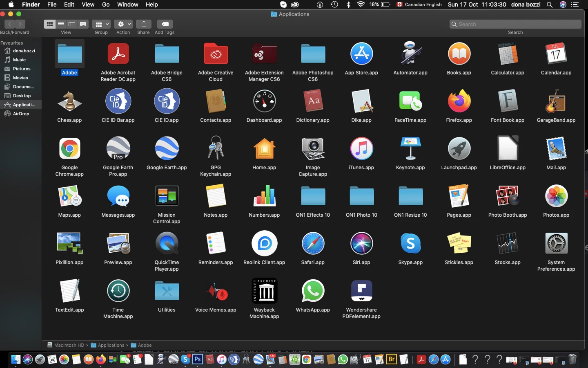This screenshot has height=368, width=588.
Task: Select the Skype app icon
Action: [410, 243]
